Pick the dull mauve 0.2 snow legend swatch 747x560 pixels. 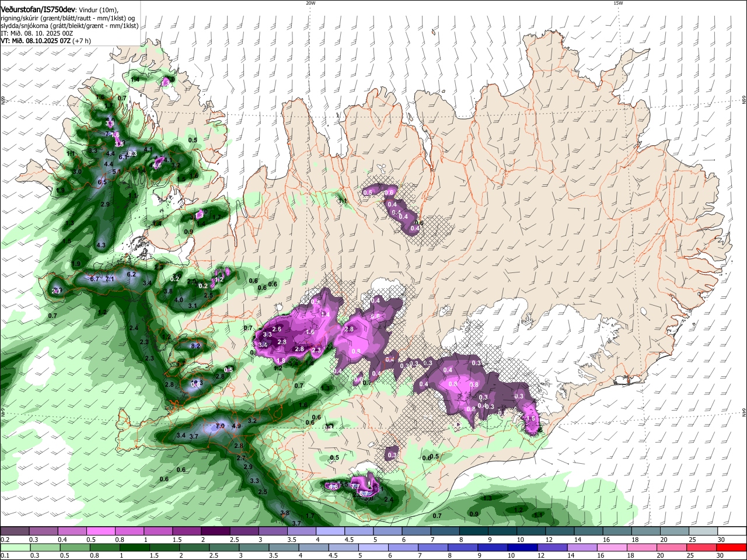(x=15, y=531)
